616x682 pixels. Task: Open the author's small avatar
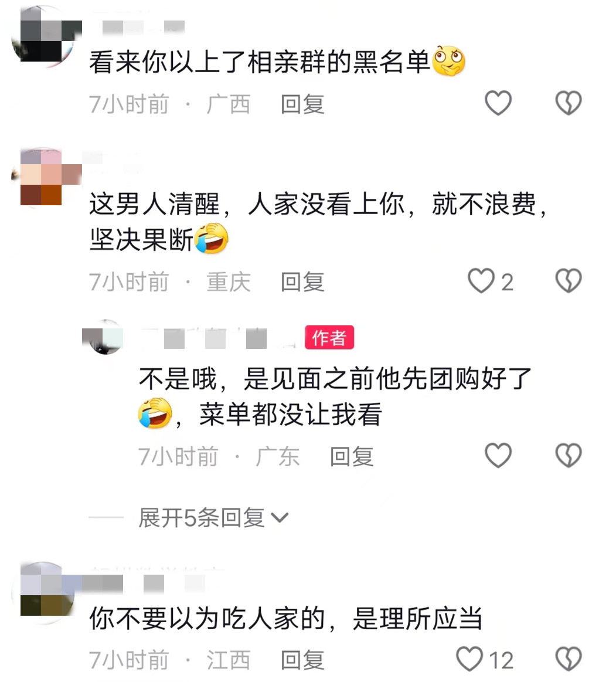pos(105,337)
